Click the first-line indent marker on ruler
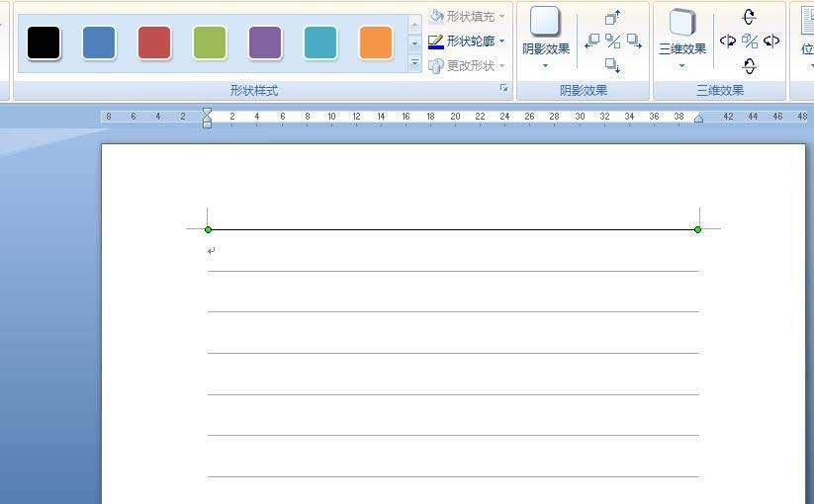 click(207, 112)
